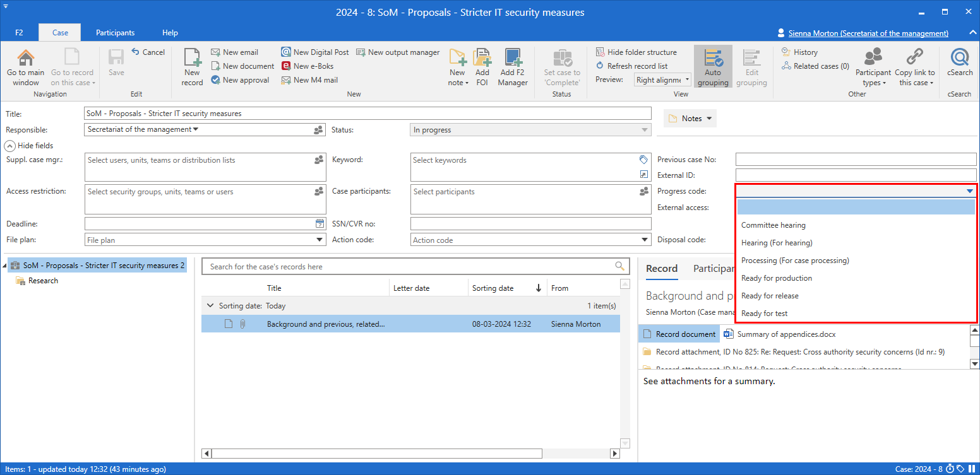The width and height of the screenshot is (980, 475).
Task: Select Committee hearing progress code
Action: coord(856,225)
